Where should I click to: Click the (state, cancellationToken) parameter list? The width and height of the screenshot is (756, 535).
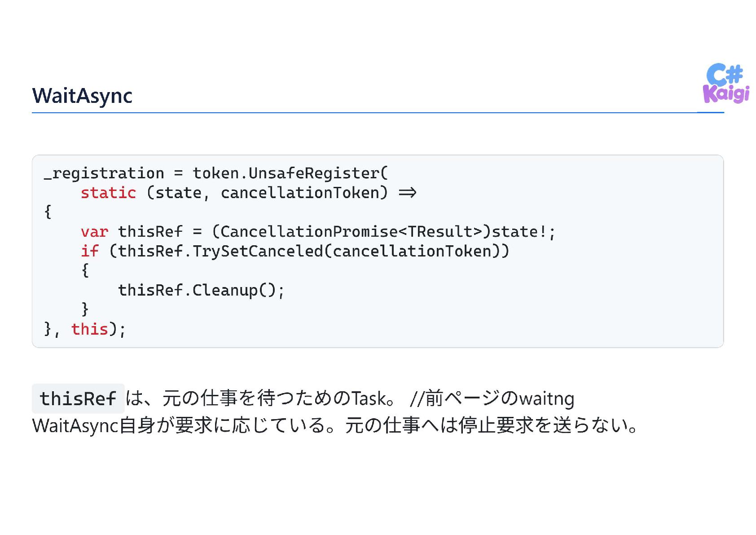(x=267, y=193)
